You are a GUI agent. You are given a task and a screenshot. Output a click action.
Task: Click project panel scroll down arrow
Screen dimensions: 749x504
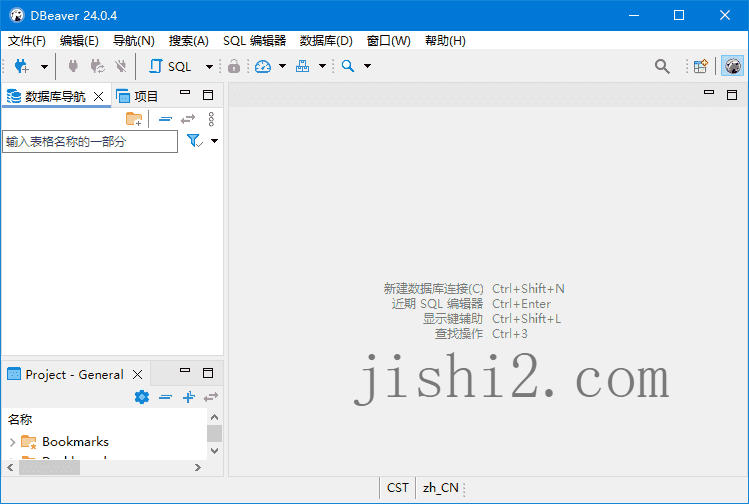click(214, 450)
